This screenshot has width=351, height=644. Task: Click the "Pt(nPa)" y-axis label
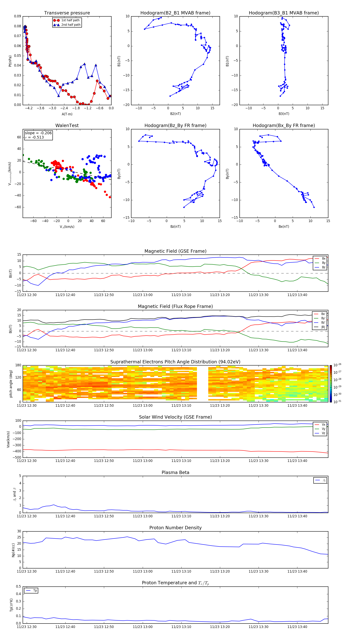10,61
